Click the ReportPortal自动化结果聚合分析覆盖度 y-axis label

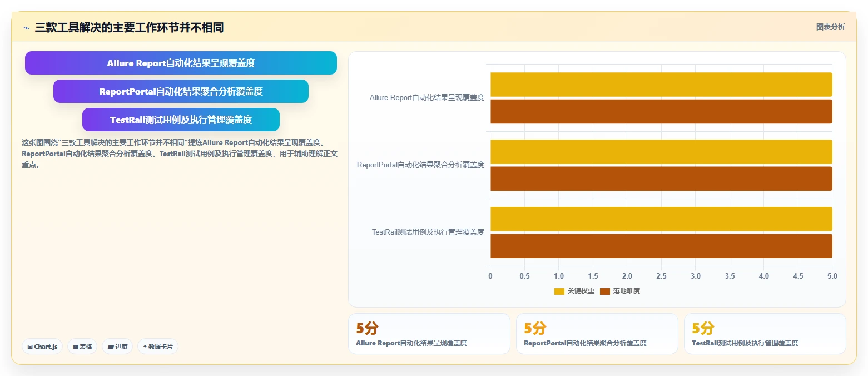pyautogui.click(x=420, y=165)
